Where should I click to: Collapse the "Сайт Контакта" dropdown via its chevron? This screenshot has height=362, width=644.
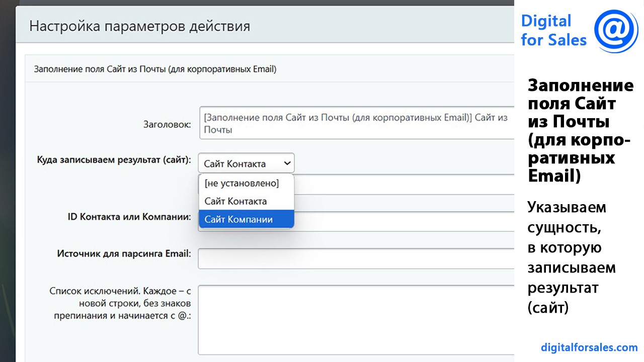pos(287,163)
